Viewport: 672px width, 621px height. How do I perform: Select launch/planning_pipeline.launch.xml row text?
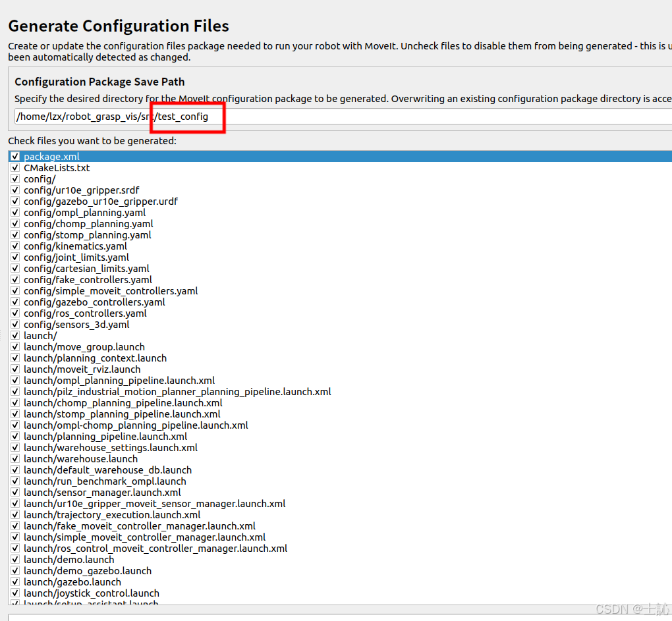(x=105, y=436)
